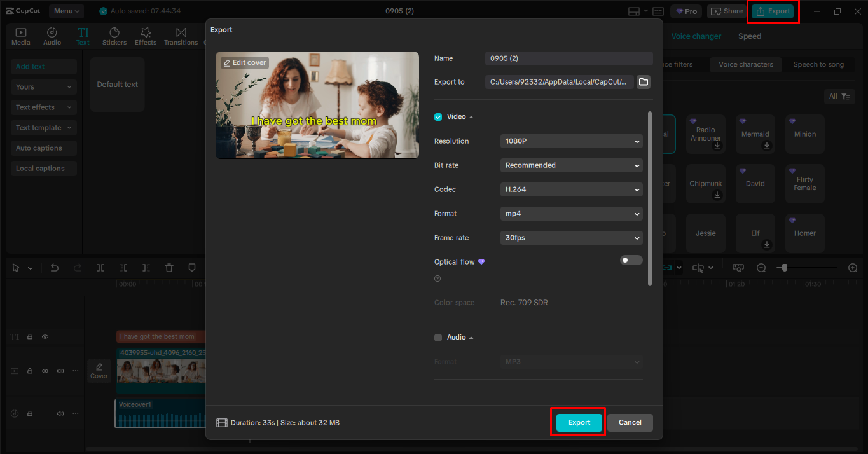The height and width of the screenshot is (454, 868).
Task: Click the Undo icon in the timeline toolbar
Action: click(55, 268)
